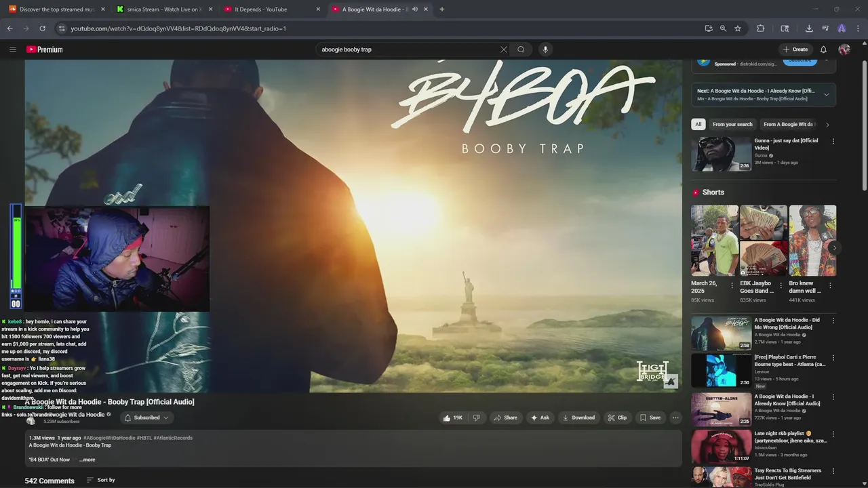Image resolution: width=868 pixels, height=488 pixels.
Task: Click the Ask button
Action: (x=540, y=418)
